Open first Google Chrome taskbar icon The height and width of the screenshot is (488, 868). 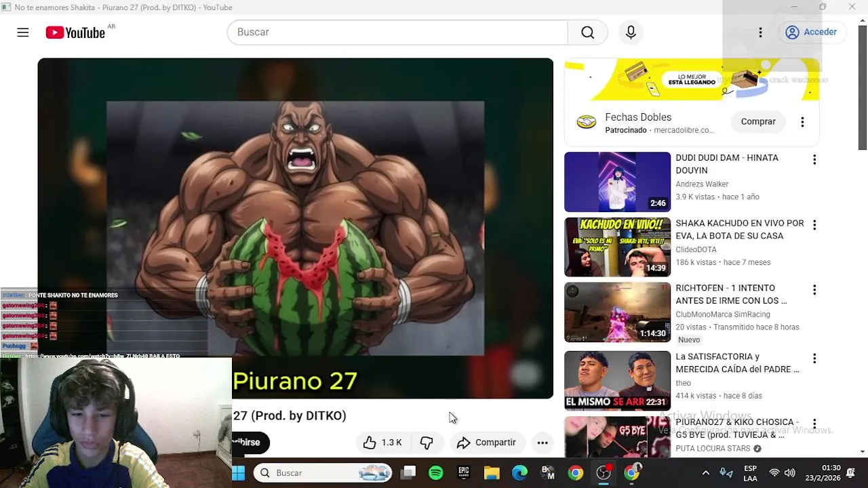[575, 473]
